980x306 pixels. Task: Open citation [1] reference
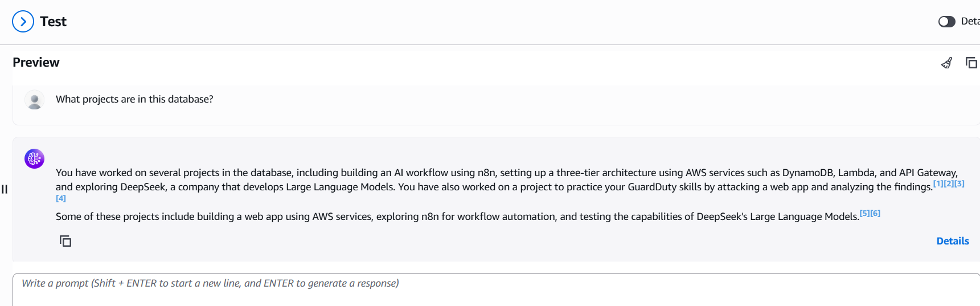pos(938,183)
